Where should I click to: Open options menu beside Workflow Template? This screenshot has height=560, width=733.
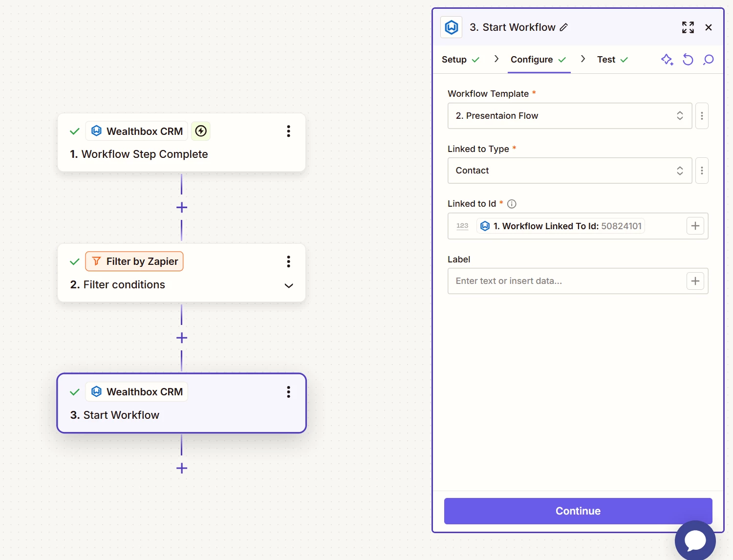pyautogui.click(x=702, y=116)
